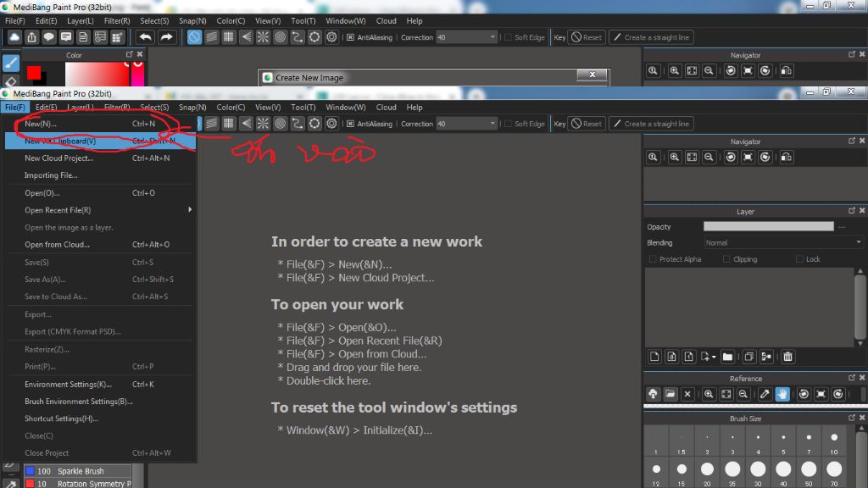Click cloud download icon in Reference panel

click(654, 394)
